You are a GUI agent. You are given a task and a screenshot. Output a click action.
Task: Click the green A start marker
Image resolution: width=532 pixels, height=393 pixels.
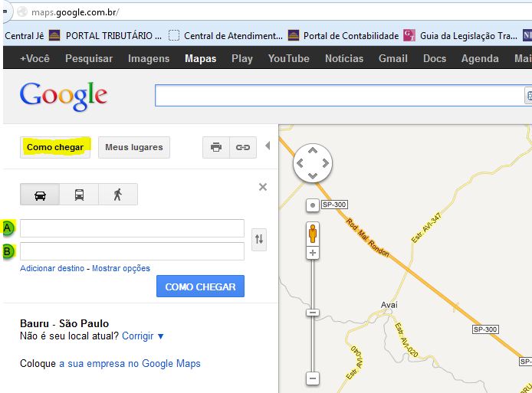tap(8, 228)
